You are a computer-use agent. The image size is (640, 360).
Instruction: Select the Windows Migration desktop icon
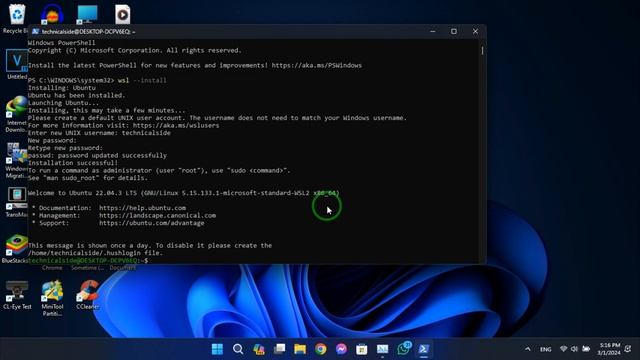16,160
